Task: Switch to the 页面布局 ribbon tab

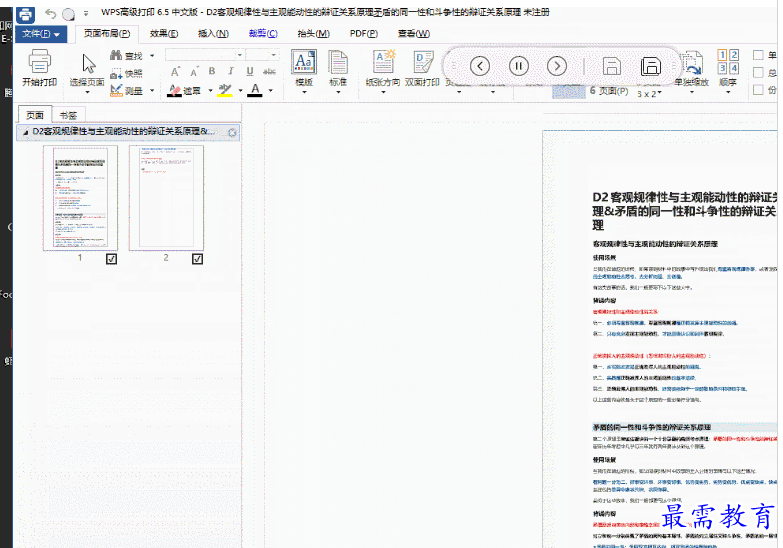Action: click(x=107, y=33)
